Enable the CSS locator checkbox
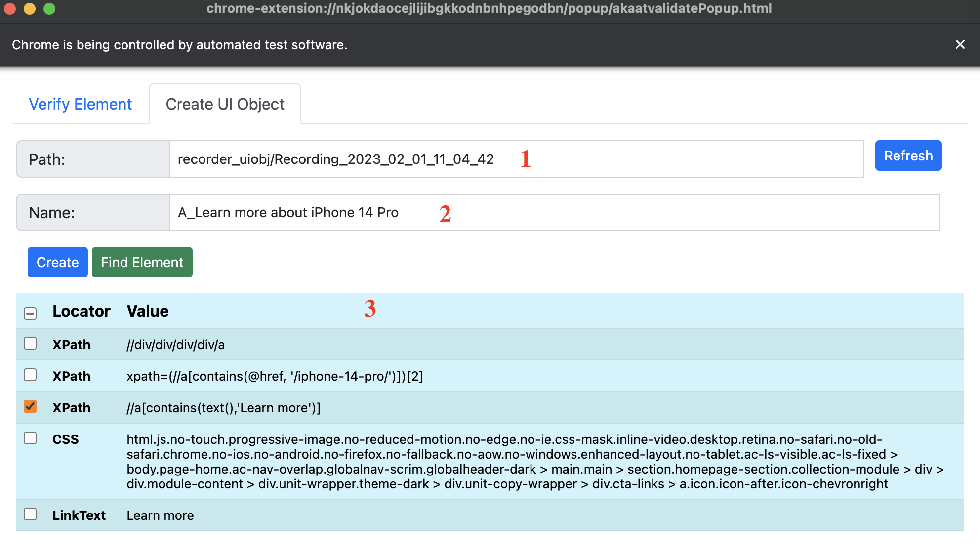 tap(30, 438)
